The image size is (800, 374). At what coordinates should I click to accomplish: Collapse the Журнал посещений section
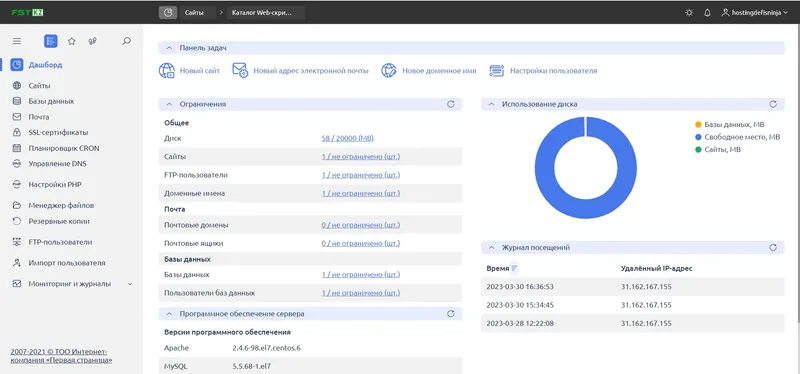tap(492, 247)
